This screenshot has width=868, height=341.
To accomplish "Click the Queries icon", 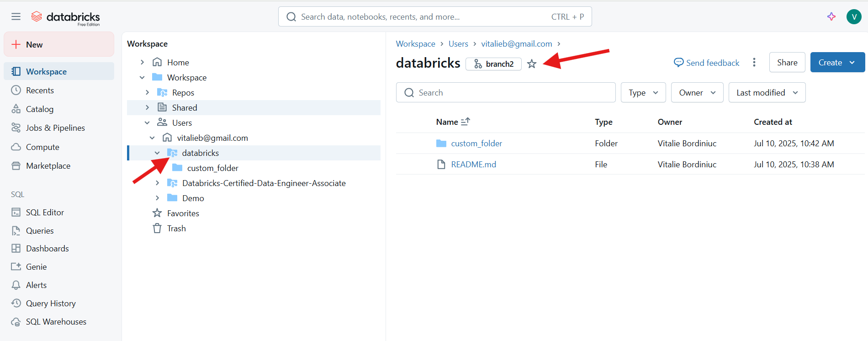I will pos(16,230).
